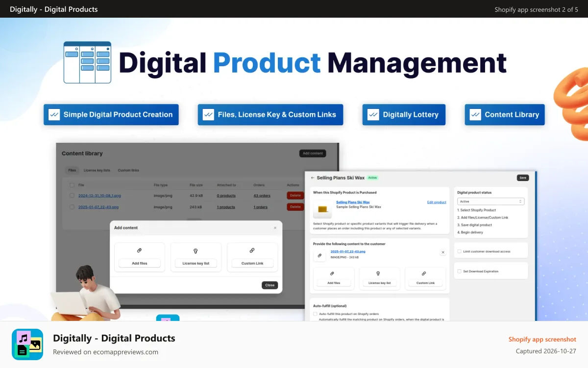588x368 pixels.
Task: Click the Add content button in Content library
Action: pyautogui.click(x=313, y=153)
